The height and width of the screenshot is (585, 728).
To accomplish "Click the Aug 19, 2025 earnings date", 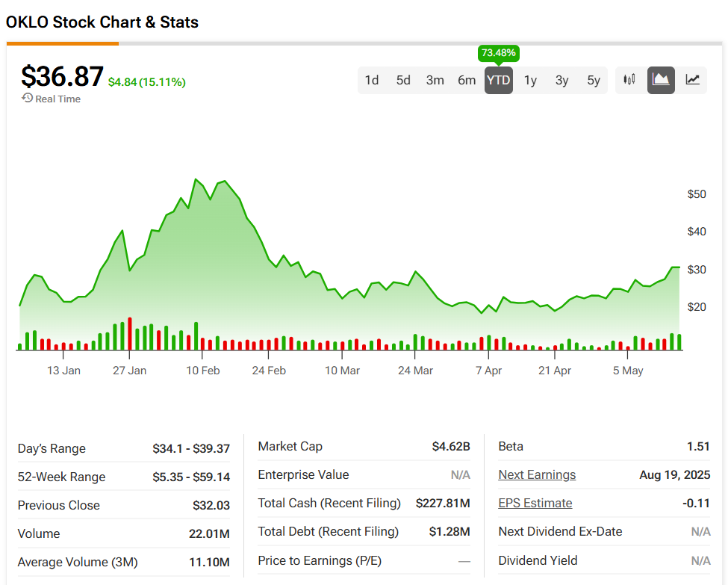I will click(x=674, y=475).
